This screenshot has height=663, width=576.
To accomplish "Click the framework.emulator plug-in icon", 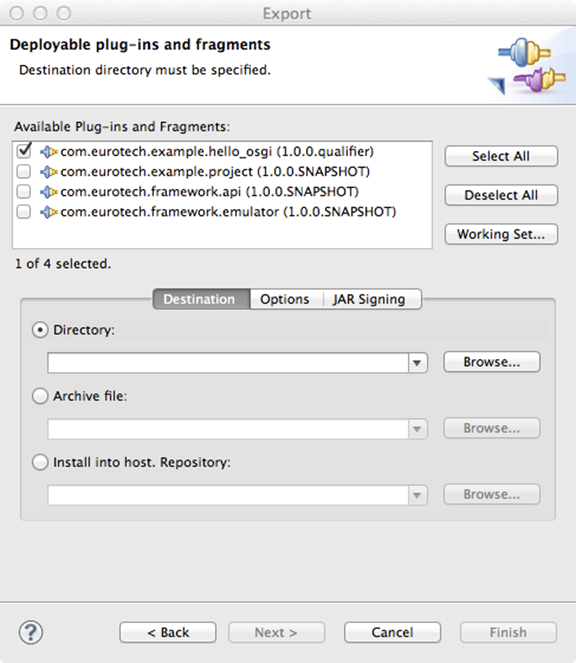I will (49, 212).
